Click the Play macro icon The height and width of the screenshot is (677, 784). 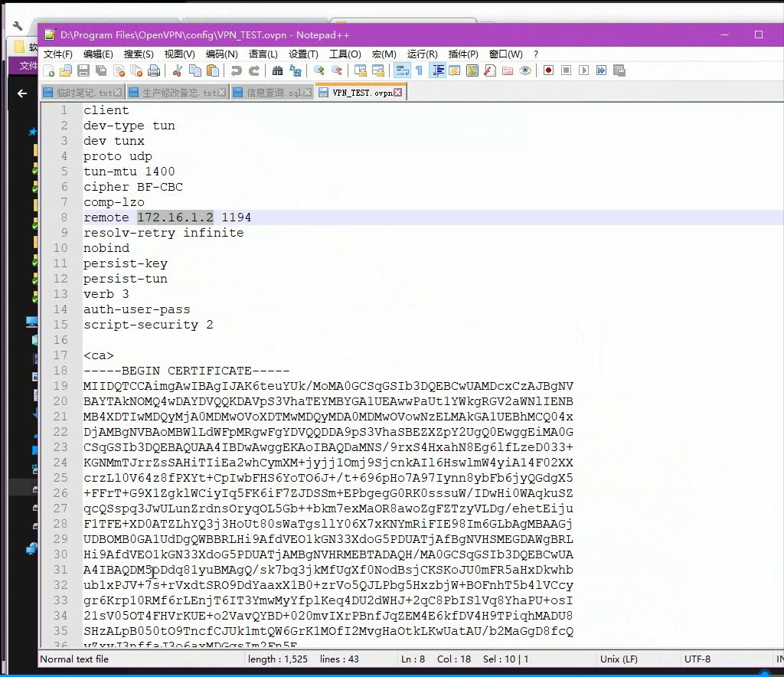coord(583,70)
